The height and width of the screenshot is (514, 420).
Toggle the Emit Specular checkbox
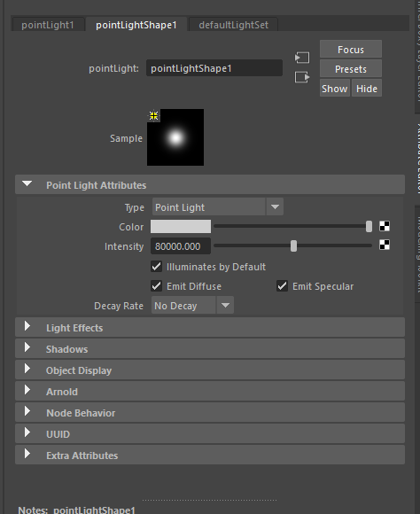point(282,286)
